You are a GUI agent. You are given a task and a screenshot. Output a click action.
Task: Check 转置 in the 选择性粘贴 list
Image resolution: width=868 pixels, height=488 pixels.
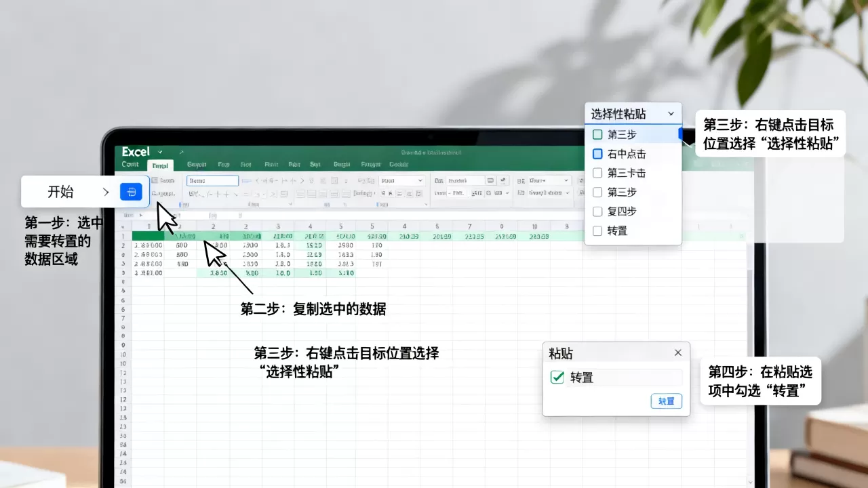coord(597,230)
